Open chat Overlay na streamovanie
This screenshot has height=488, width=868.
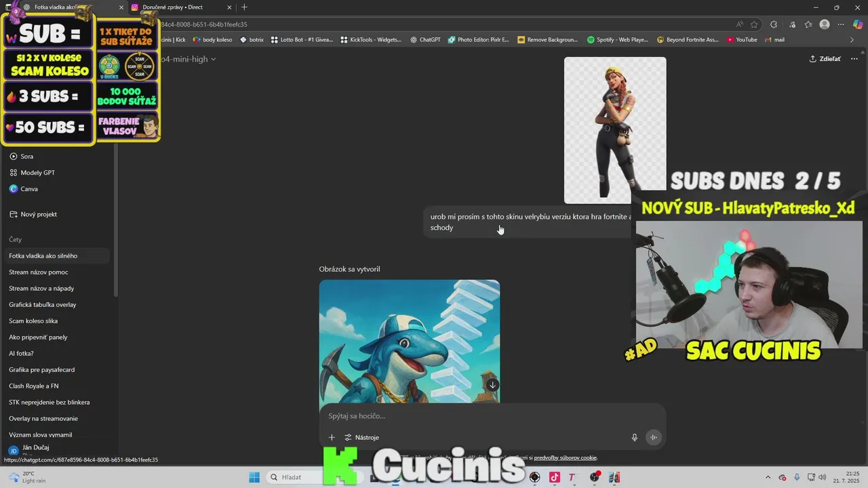pyautogui.click(x=57, y=419)
